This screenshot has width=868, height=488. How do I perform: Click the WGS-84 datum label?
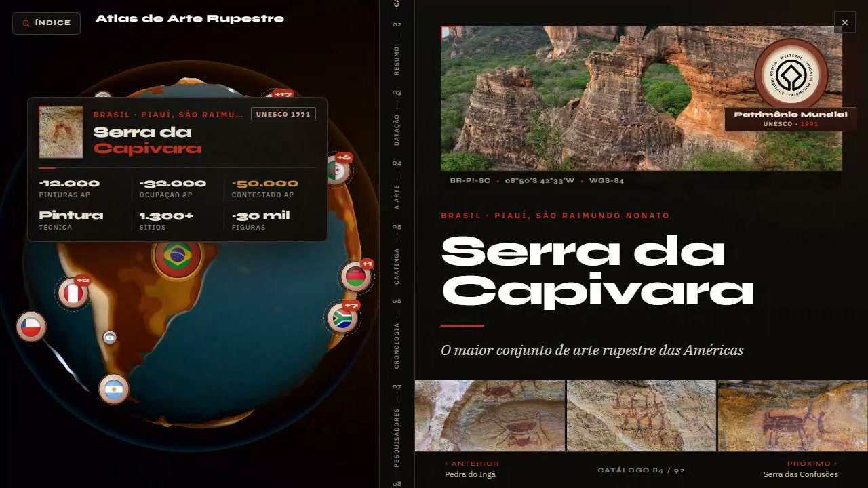pos(606,181)
